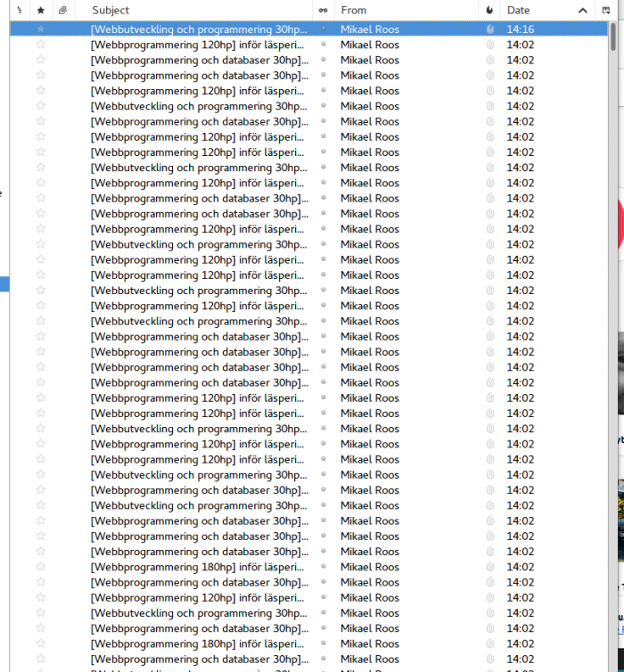Image resolution: width=624 pixels, height=672 pixels.
Task: Sort by the read-status glasses column header
Action: coord(323,11)
